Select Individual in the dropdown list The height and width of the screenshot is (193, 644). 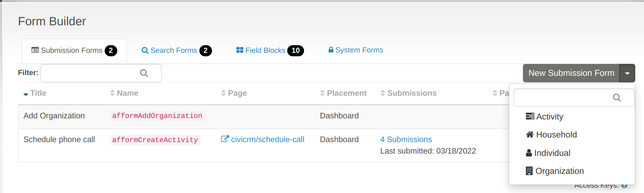pos(552,153)
